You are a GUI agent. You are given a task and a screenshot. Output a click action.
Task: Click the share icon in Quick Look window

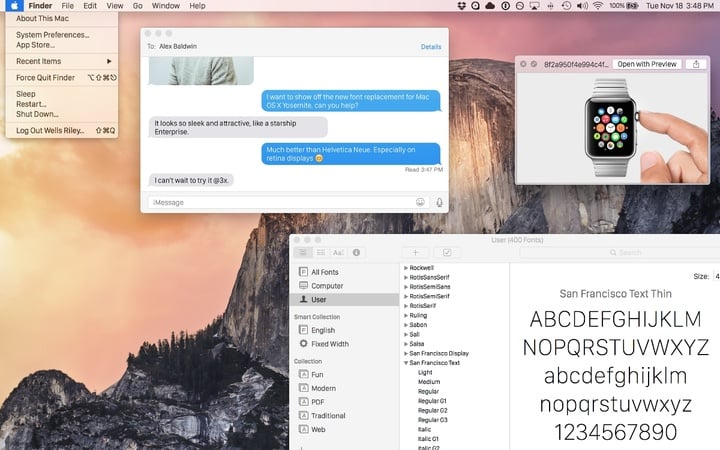[x=696, y=64]
